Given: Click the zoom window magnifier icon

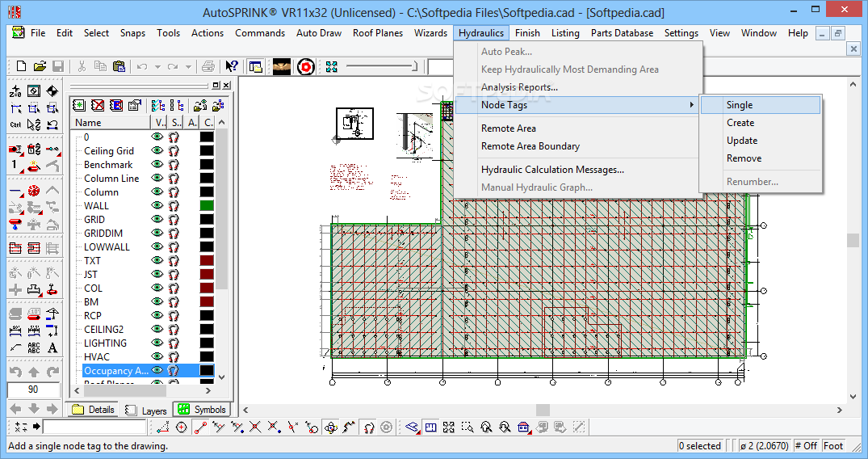Looking at the screenshot, I should tap(468, 427).
